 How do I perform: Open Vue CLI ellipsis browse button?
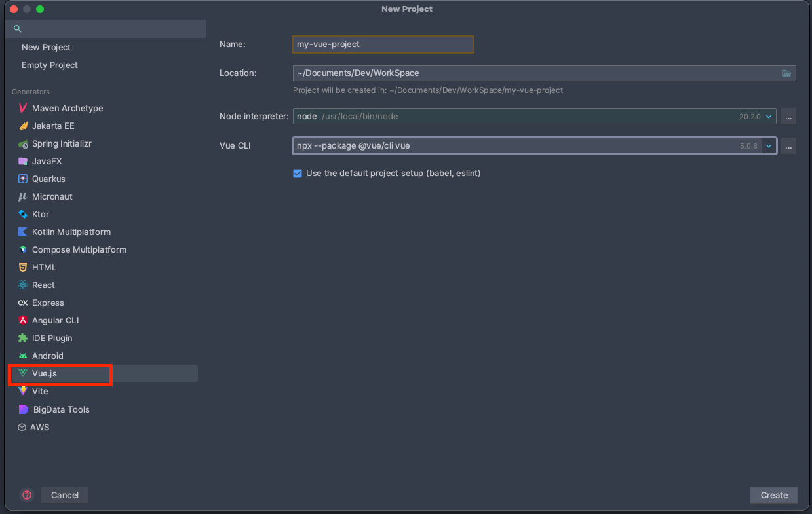[788, 146]
